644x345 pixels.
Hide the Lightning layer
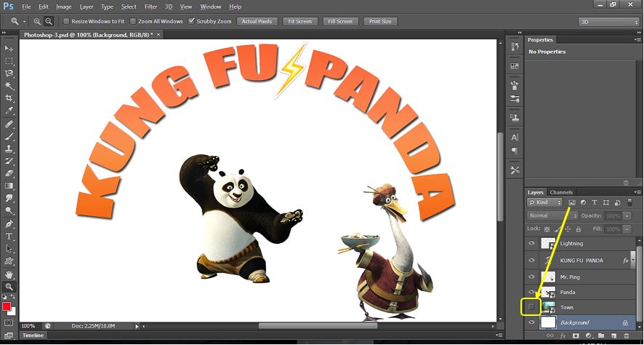pyautogui.click(x=531, y=243)
